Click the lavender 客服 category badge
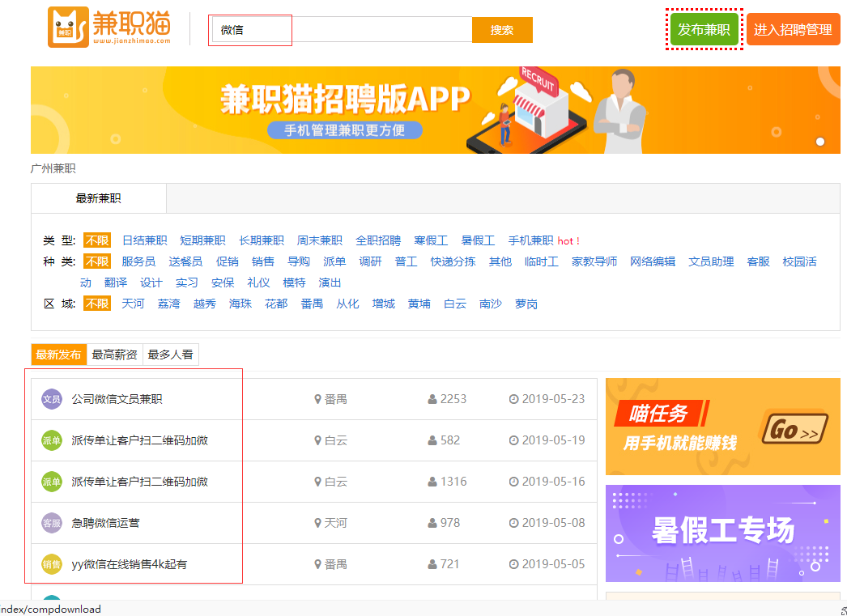 (52, 523)
